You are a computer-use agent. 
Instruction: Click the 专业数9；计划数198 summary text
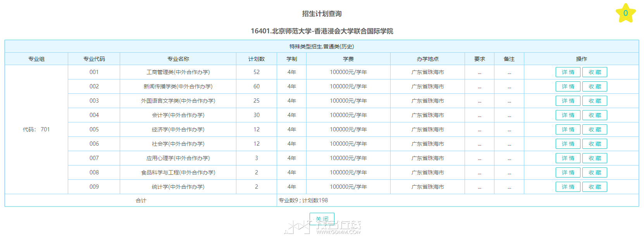(303, 200)
